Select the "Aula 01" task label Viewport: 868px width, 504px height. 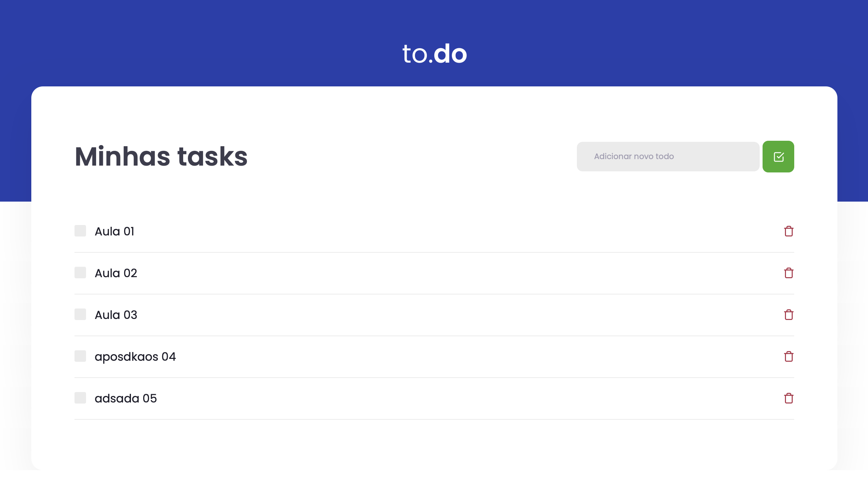point(114,231)
